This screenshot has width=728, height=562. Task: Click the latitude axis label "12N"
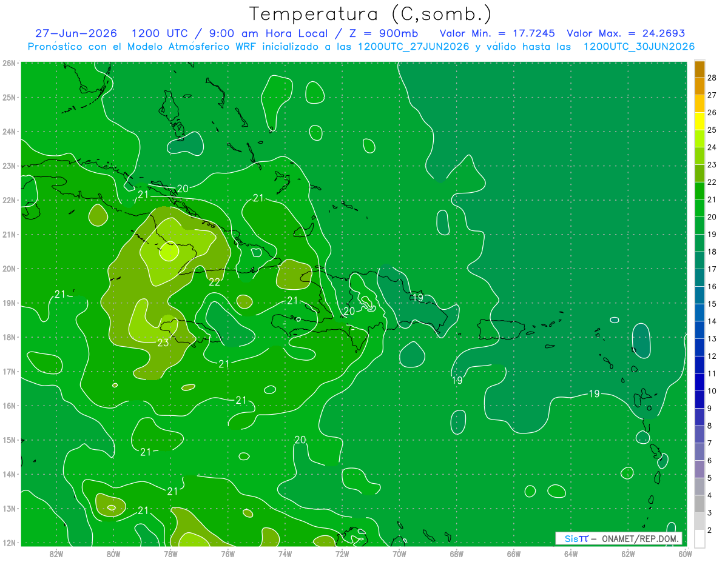pyautogui.click(x=10, y=543)
